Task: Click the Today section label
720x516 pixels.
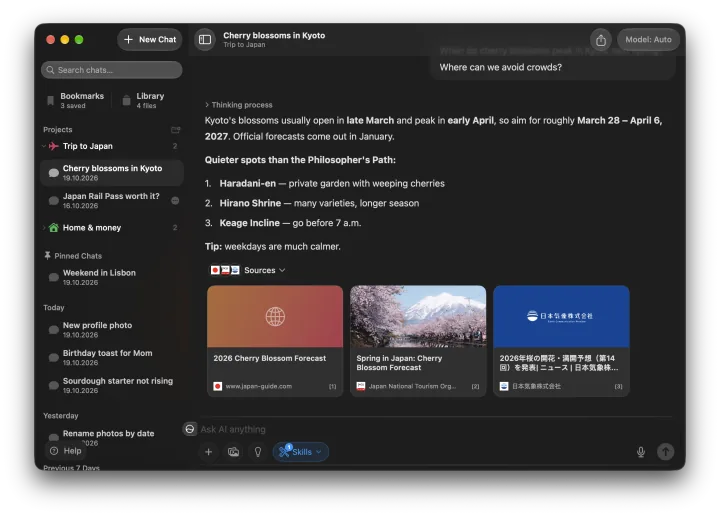Action: [54, 308]
